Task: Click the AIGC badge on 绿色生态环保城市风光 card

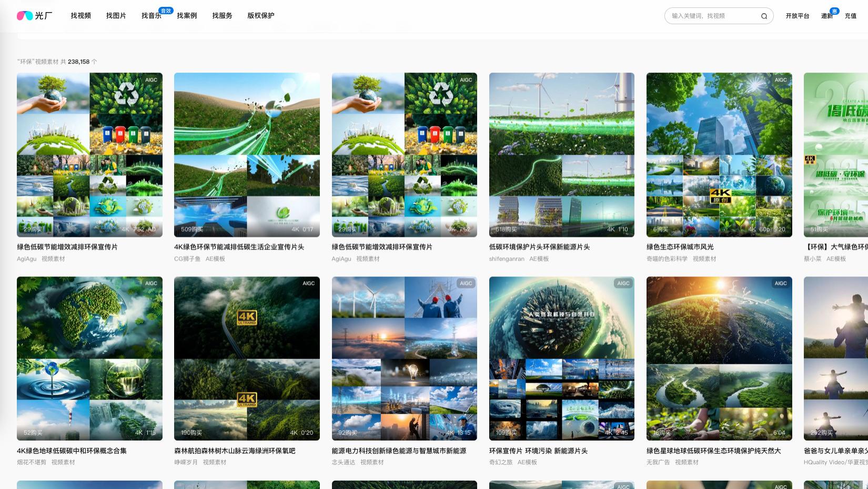Action: click(781, 80)
